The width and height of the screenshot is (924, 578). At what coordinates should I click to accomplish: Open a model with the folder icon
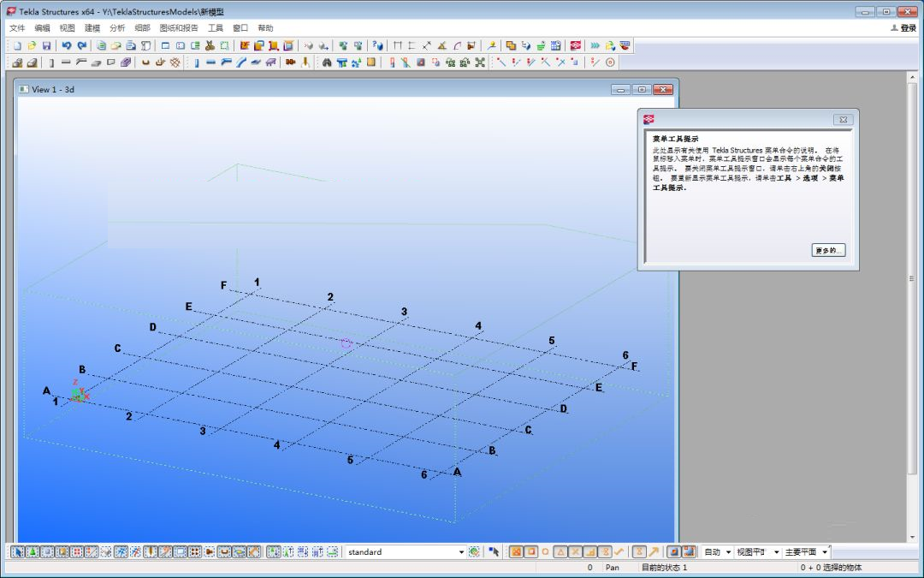pyautogui.click(x=32, y=45)
